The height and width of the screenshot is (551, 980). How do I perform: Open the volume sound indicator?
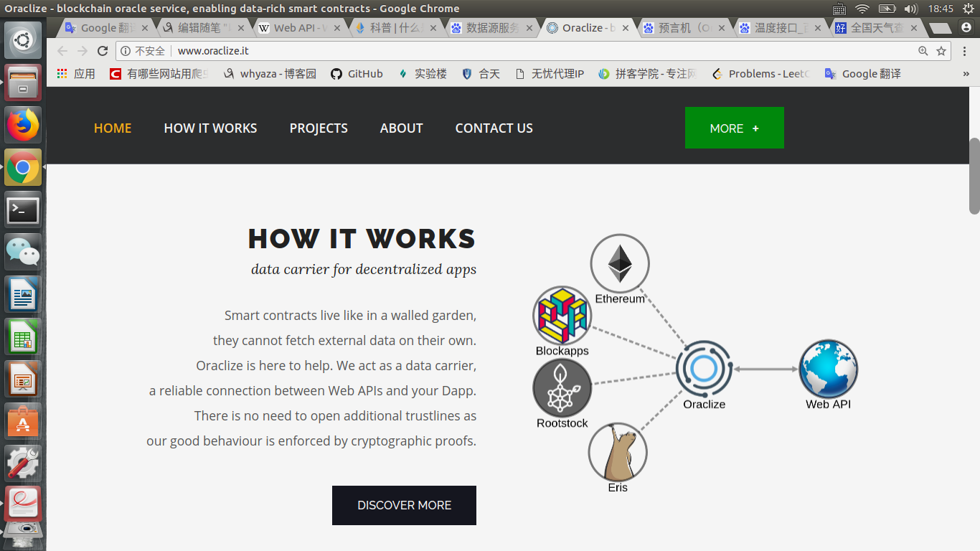911,9
